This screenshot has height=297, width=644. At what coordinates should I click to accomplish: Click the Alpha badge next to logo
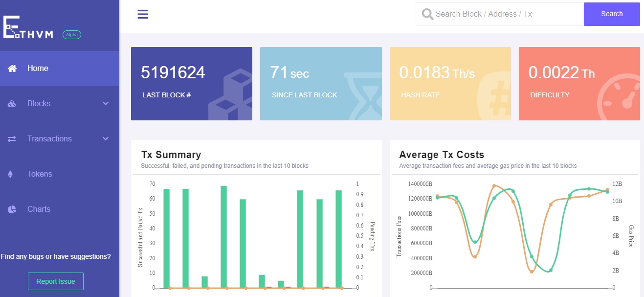click(x=72, y=35)
